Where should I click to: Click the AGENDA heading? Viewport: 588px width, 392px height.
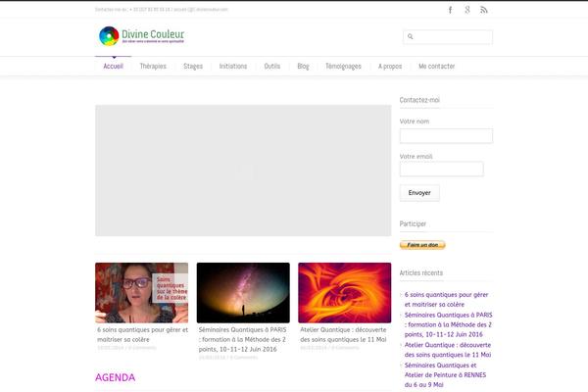(115, 377)
